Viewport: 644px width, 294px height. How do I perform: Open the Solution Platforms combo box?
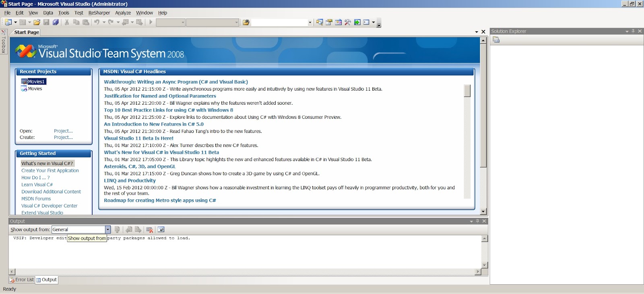pyautogui.click(x=213, y=23)
